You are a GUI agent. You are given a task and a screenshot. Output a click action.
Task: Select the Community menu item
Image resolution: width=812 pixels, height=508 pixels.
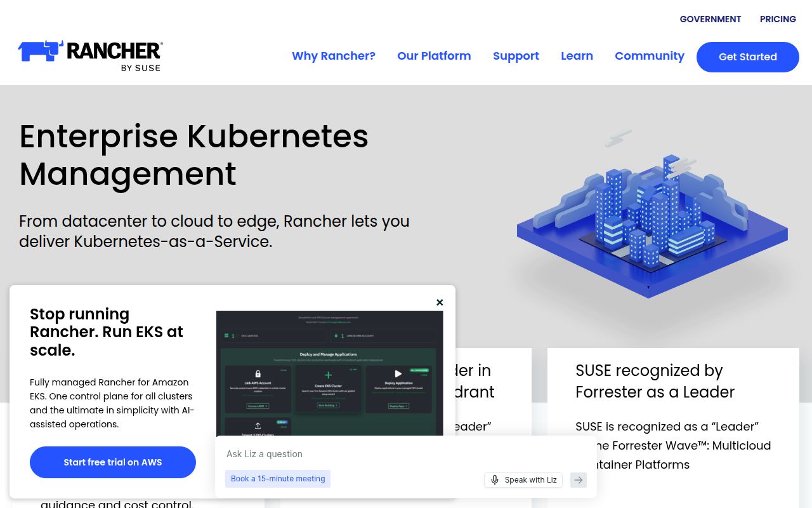click(x=650, y=56)
